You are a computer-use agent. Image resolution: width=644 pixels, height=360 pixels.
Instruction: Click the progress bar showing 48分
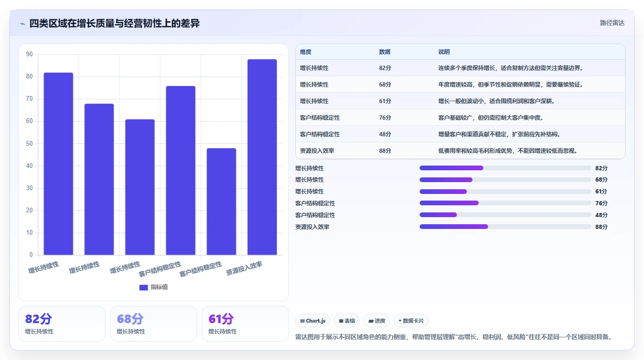click(506, 215)
